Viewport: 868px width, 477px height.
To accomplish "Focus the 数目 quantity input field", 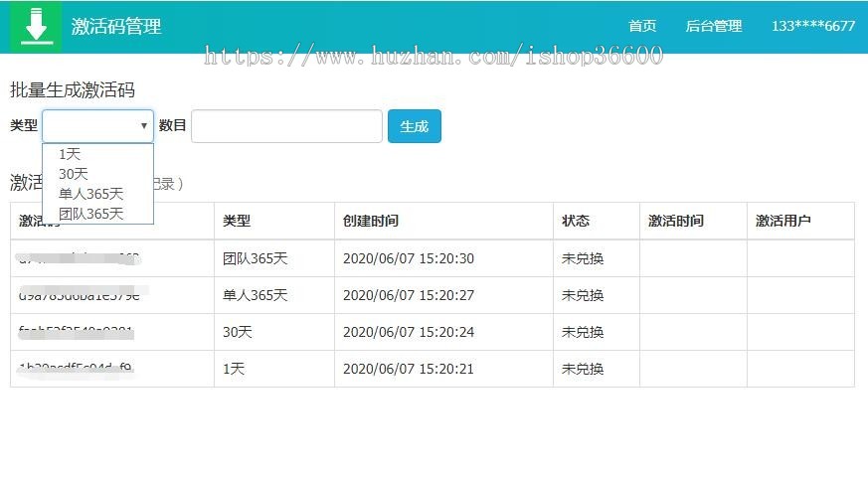I will click(x=286, y=126).
